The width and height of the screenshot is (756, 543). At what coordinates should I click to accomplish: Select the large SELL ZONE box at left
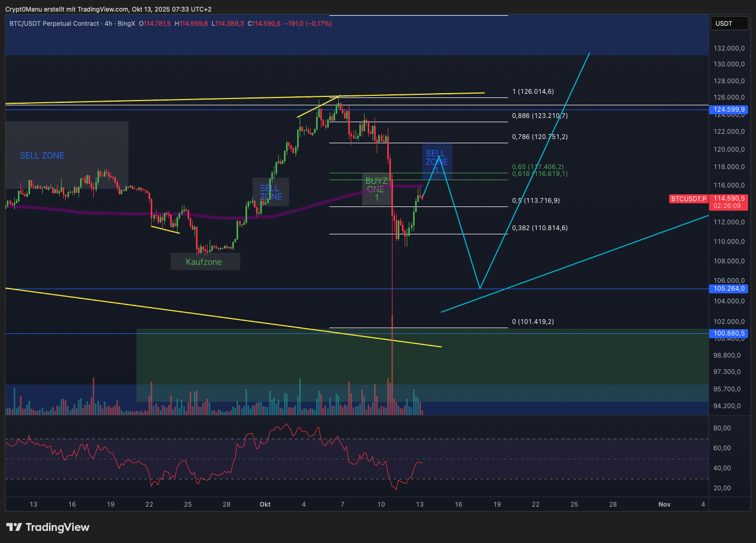tap(66, 155)
